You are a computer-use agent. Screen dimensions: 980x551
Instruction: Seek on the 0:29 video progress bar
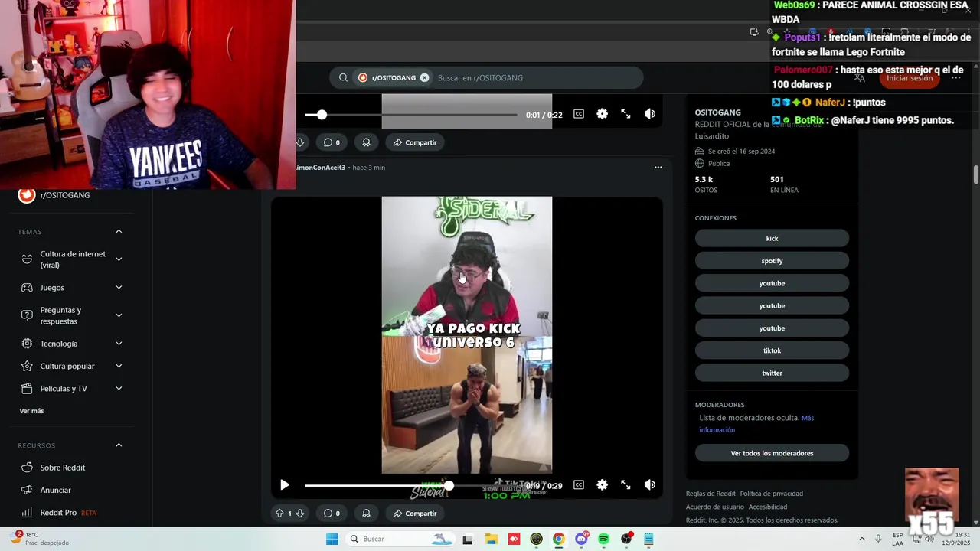click(411, 485)
